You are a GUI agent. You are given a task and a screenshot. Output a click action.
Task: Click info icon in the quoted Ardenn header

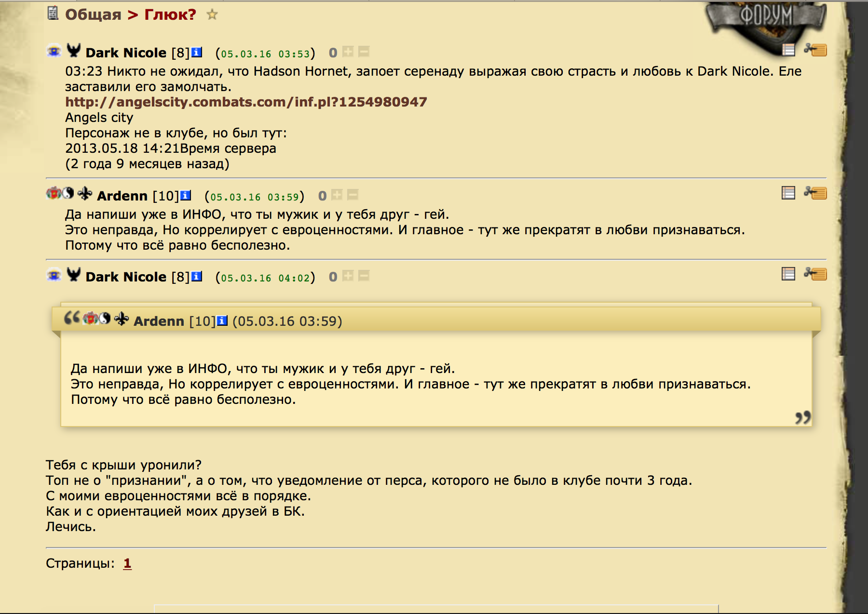coord(222,320)
